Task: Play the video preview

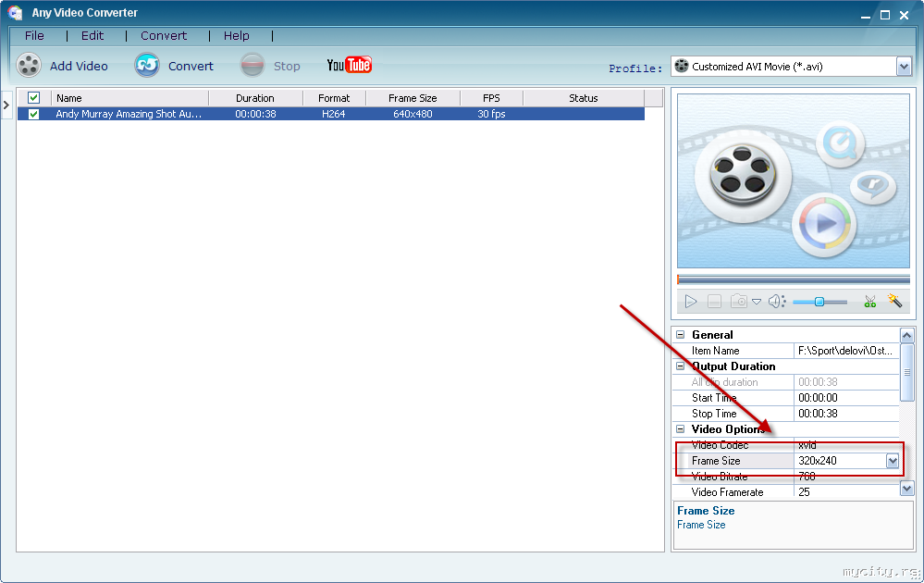Action: pyautogui.click(x=691, y=302)
